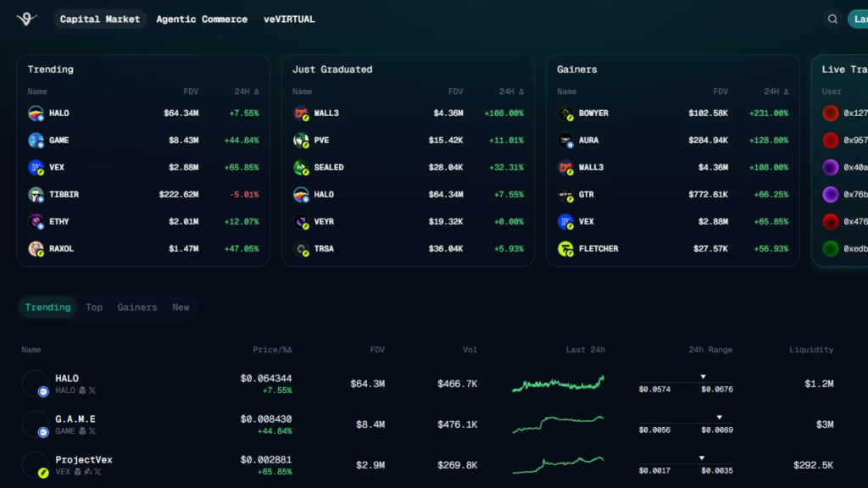
Task: Click the GAME token icon in Trending card
Action: coord(36,140)
